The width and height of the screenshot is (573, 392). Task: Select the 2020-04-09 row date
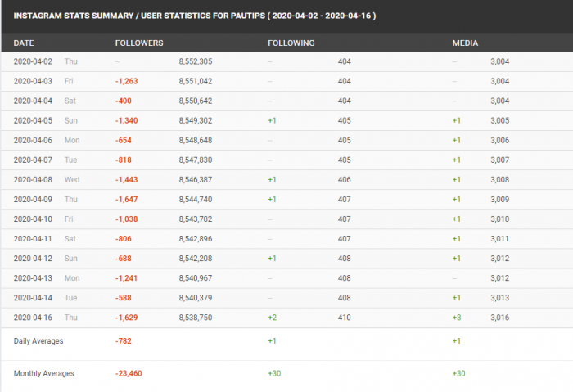click(x=32, y=199)
